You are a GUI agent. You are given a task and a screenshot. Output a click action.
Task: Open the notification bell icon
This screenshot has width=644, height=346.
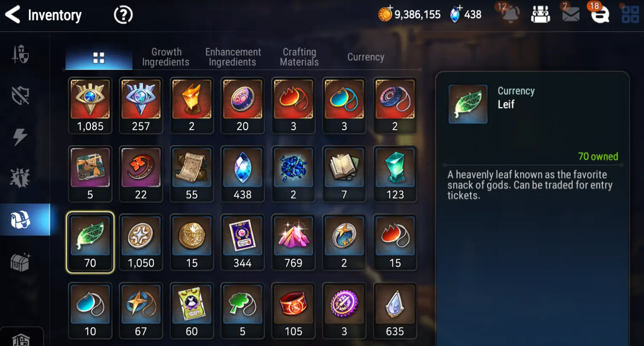(x=510, y=15)
